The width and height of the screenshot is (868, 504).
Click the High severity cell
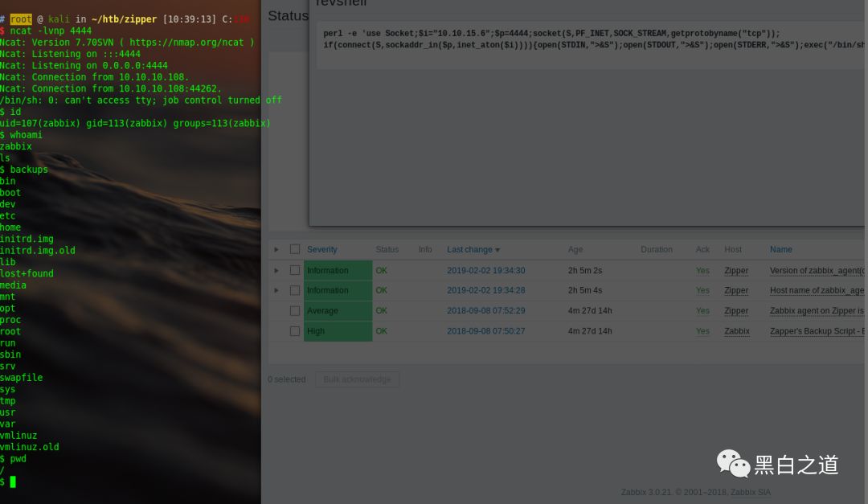pyautogui.click(x=338, y=331)
